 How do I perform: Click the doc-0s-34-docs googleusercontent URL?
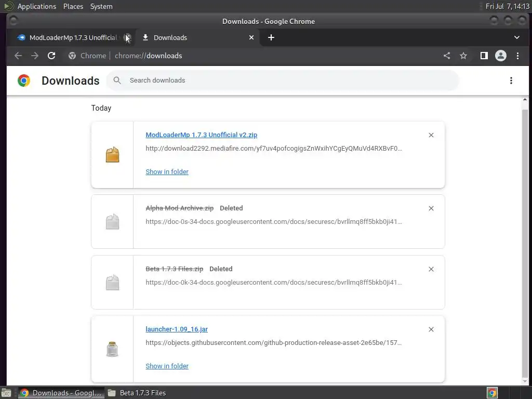[274, 221]
